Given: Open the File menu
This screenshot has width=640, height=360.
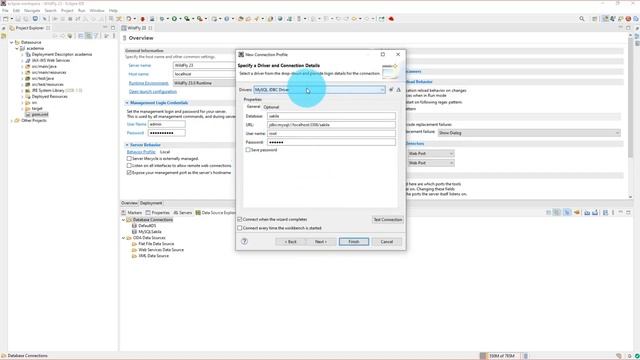Looking at the screenshot, I should tap(5, 10).
